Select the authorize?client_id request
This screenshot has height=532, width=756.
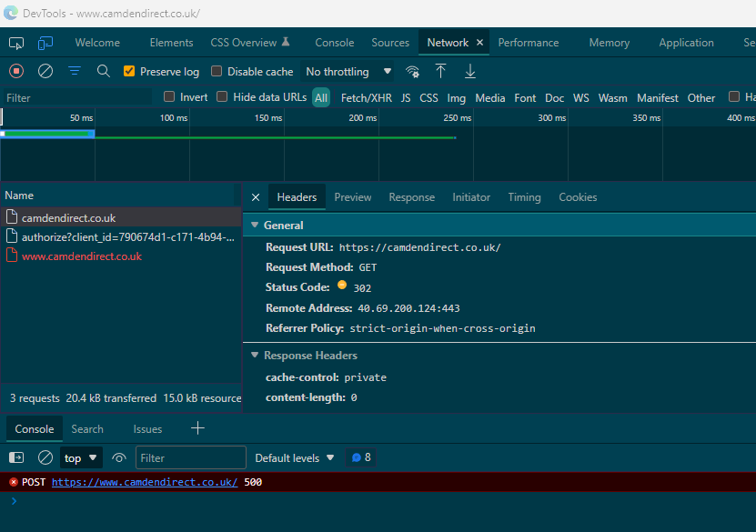(x=120, y=237)
